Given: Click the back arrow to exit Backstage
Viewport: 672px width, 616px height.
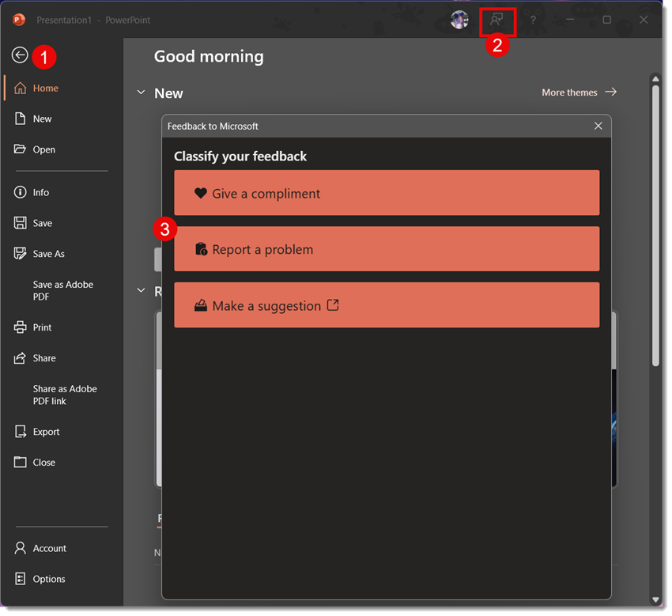Looking at the screenshot, I should click(20, 55).
